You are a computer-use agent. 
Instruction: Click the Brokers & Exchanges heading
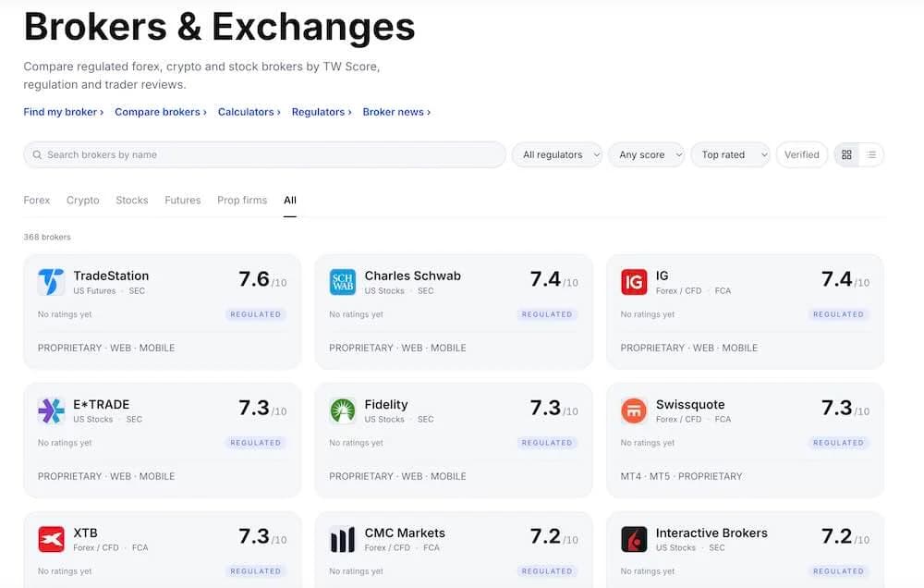219,27
